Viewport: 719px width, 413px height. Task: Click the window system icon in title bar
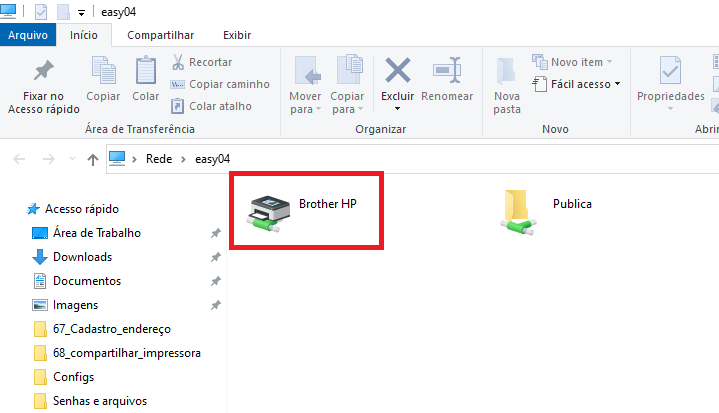(x=8, y=11)
